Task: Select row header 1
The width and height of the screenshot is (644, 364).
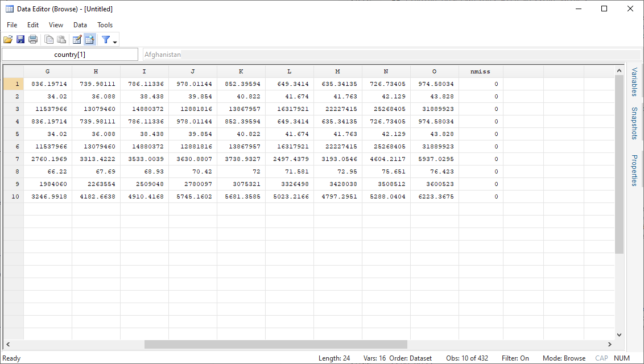Action: coord(14,84)
